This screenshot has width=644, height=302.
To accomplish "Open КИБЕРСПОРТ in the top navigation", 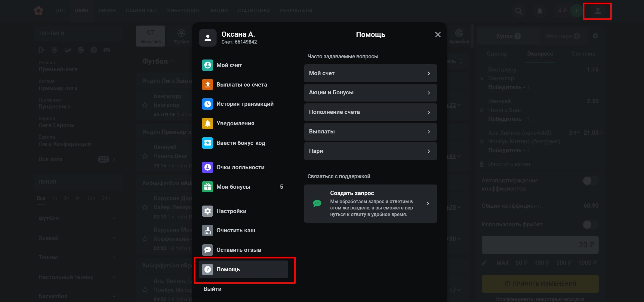I will coord(183,11).
